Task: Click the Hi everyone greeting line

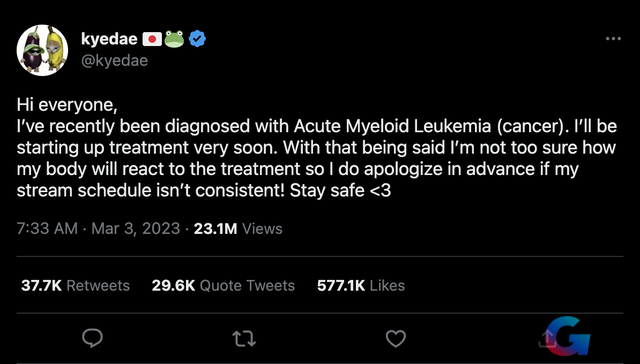Action: click(x=67, y=107)
